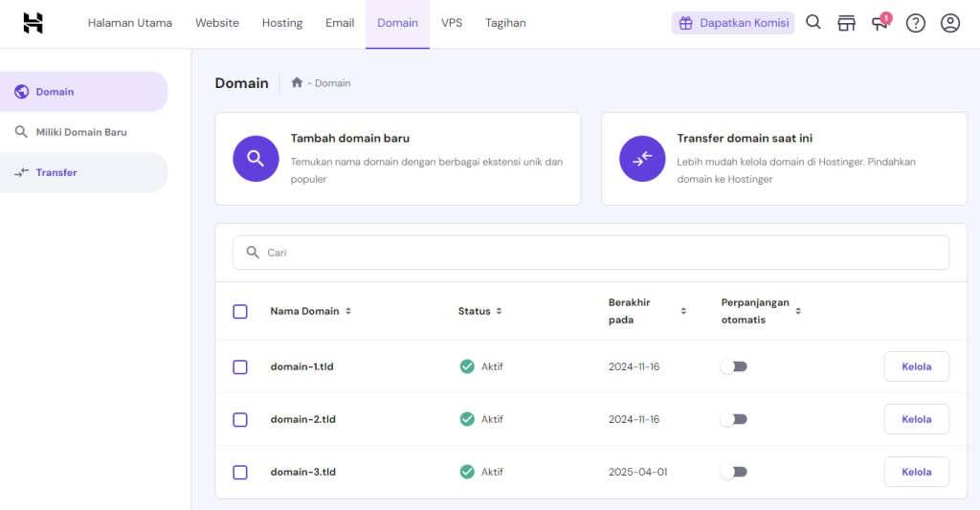Image resolution: width=980 pixels, height=510 pixels.
Task: Sort by Status column arrows
Action: click(x=499, y=311)
